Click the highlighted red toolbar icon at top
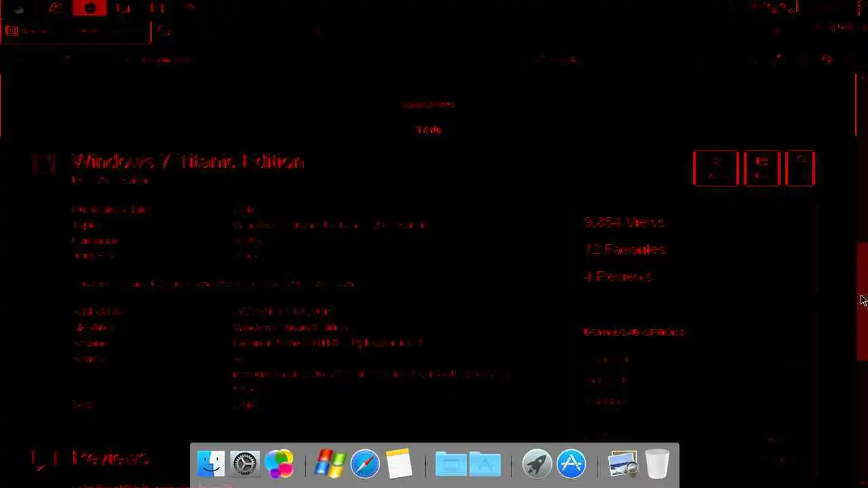The height and width of the screenshot is (488, 868). coord(90,8)
